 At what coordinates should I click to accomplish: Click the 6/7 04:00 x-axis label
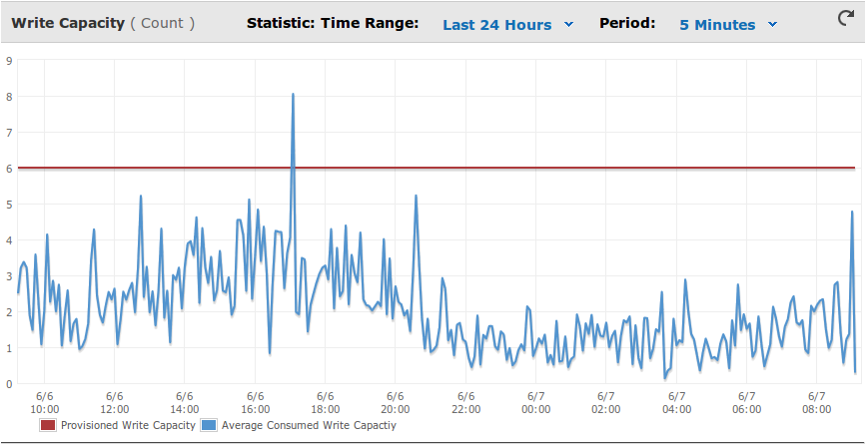(676, 403)
